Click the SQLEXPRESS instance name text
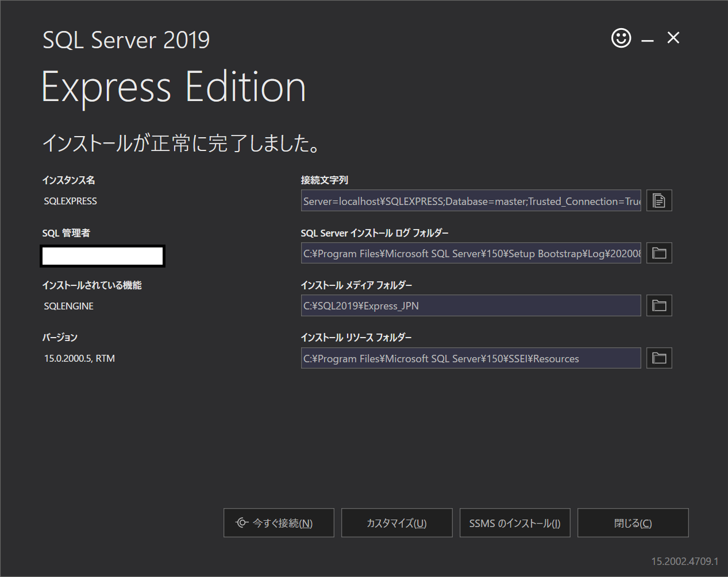The height and width of the screenshot is (577, 728). [71, 201]
